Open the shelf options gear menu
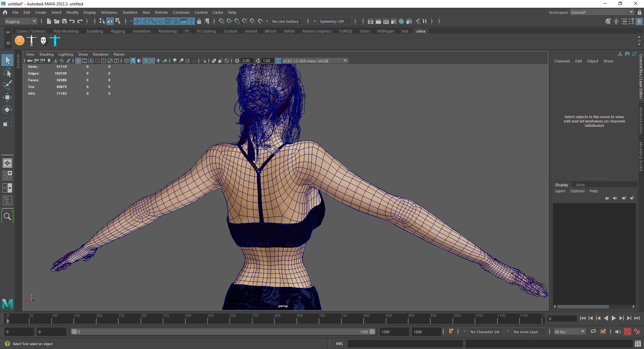The image size is (644, 349). click(8, 43)
